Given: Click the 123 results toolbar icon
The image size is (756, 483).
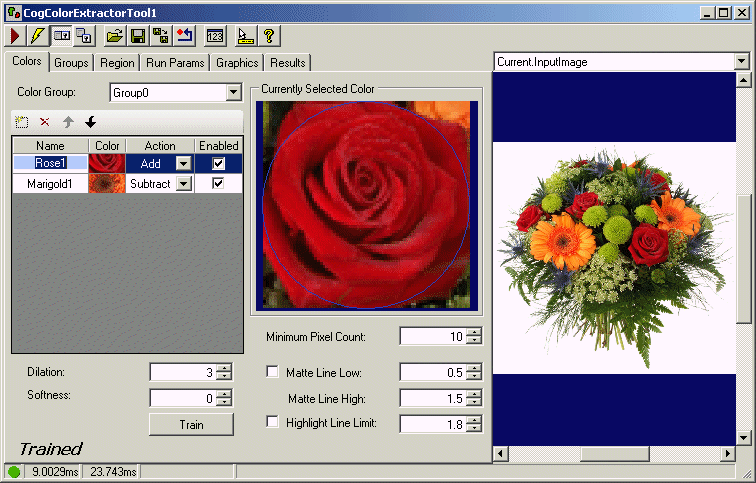Looking at the screenshot, I should coord(215,36).
